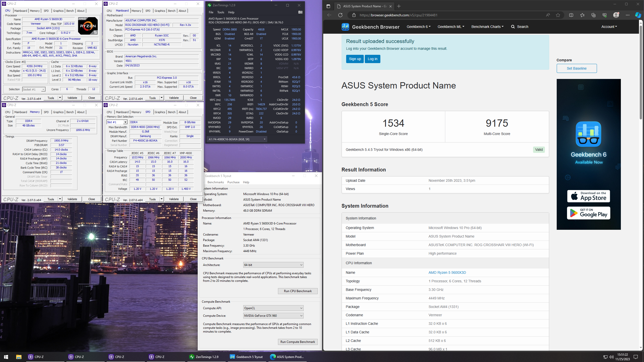
Task: Expand Benchmark Charts navbar dropdown
Action: (487, 27)
